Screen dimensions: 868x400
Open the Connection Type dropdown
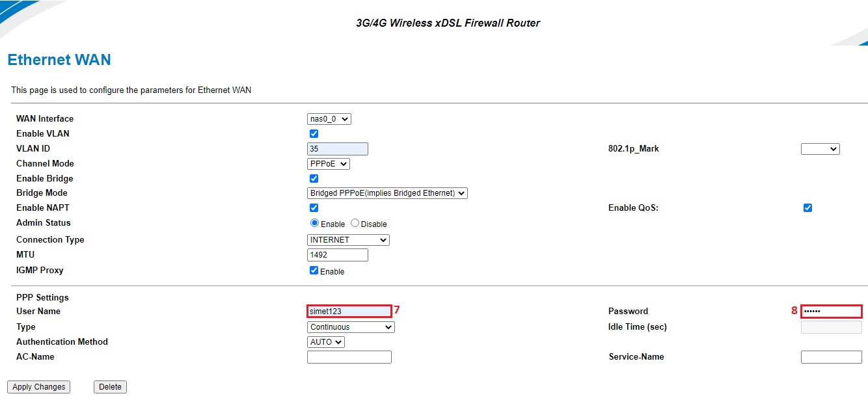coord(348,240)
